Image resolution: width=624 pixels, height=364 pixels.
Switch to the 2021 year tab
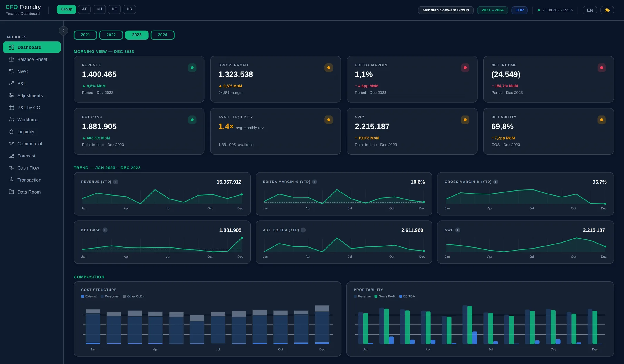pyautogui.click(x=85, y=35)
